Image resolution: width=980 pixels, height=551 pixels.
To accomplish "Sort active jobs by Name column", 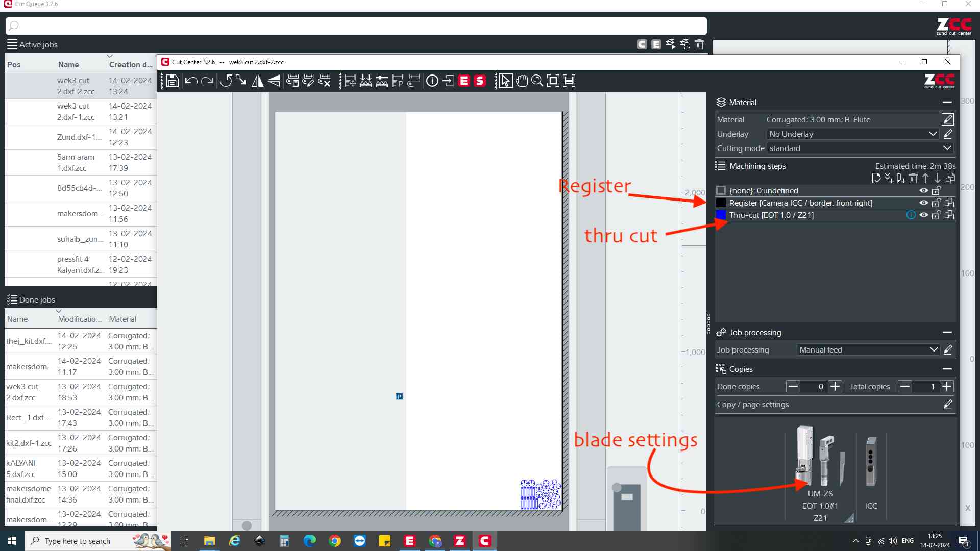I will pyautogui.click(x=68, y=64).
